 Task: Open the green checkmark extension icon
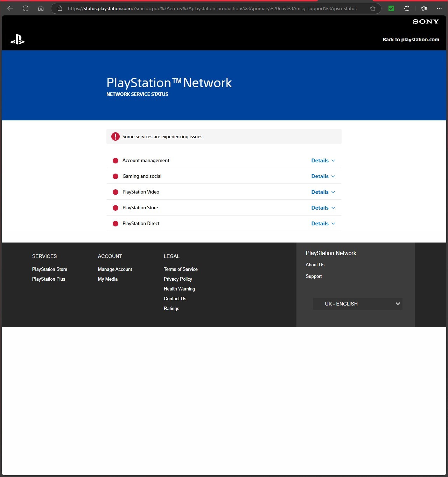pos(391,8)
